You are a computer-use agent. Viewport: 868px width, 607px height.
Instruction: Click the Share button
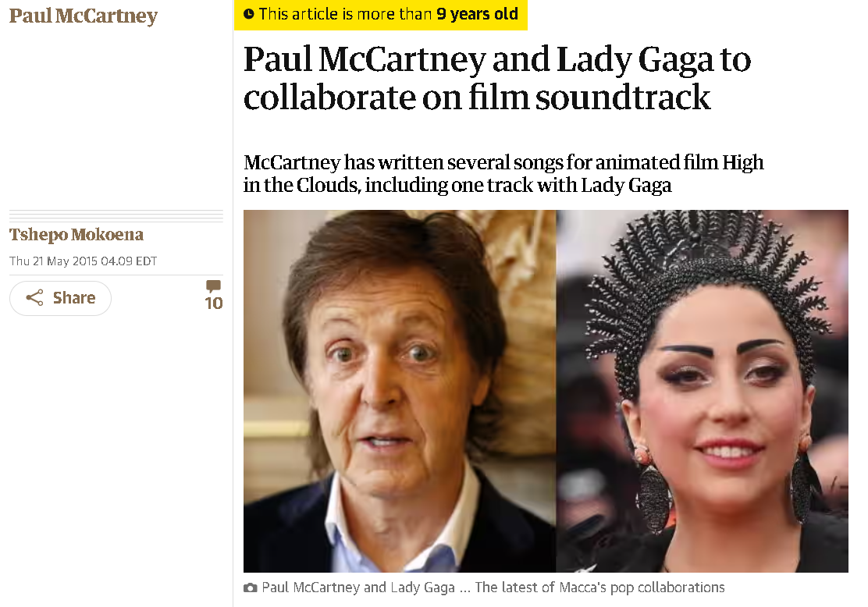tap(60, 298)
